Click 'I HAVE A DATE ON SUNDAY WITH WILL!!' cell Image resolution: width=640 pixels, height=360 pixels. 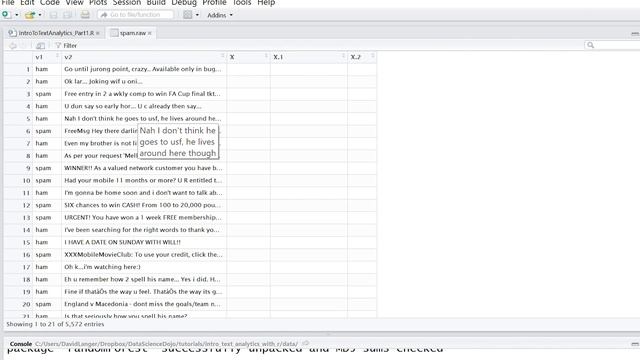144,242
